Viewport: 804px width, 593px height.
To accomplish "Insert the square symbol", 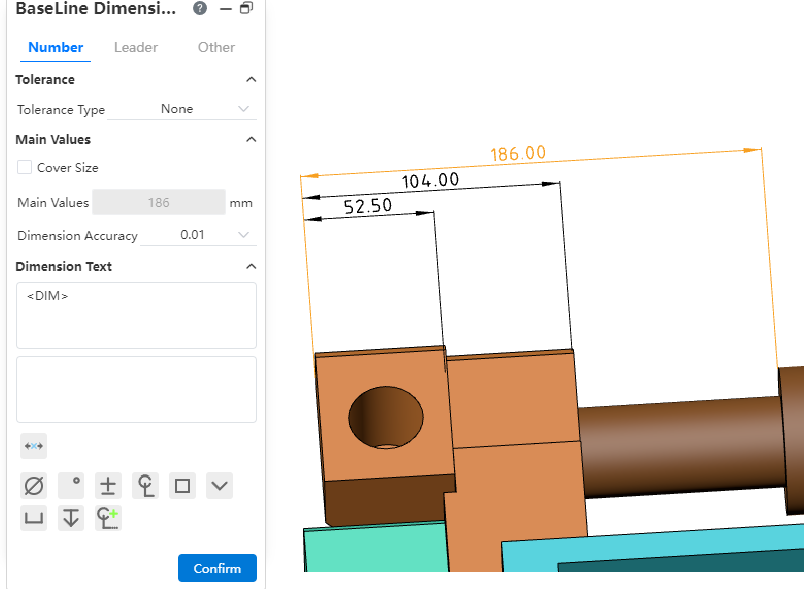I will pyautogui.click(x=183, y=485).
